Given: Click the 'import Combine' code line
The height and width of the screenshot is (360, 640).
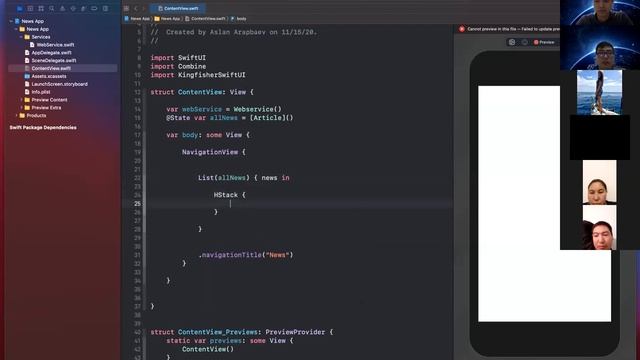Looking at the screenshot, I should point(178,66).
